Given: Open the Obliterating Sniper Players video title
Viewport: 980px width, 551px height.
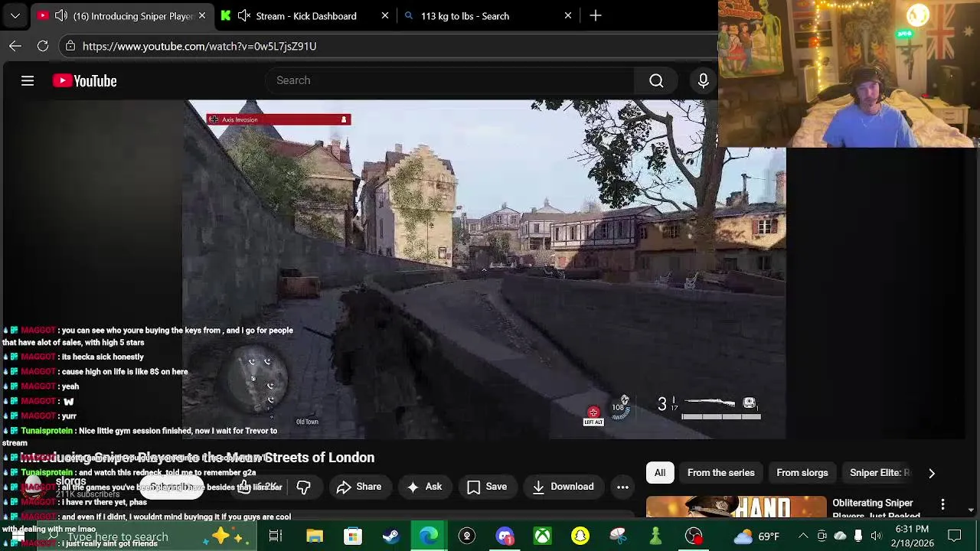Looking at the screenshot, I should click(876, 509).
